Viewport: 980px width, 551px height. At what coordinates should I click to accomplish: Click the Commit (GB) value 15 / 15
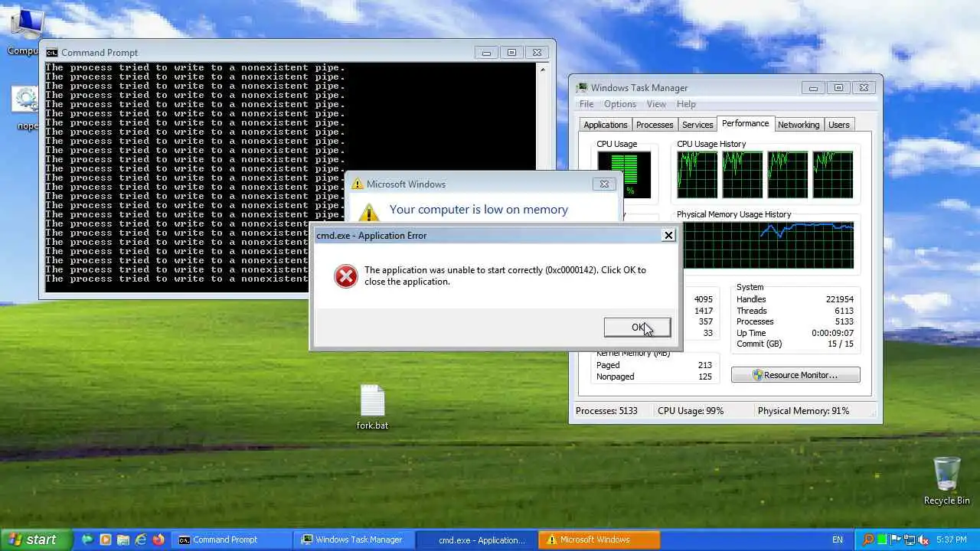tap(839, 344)
